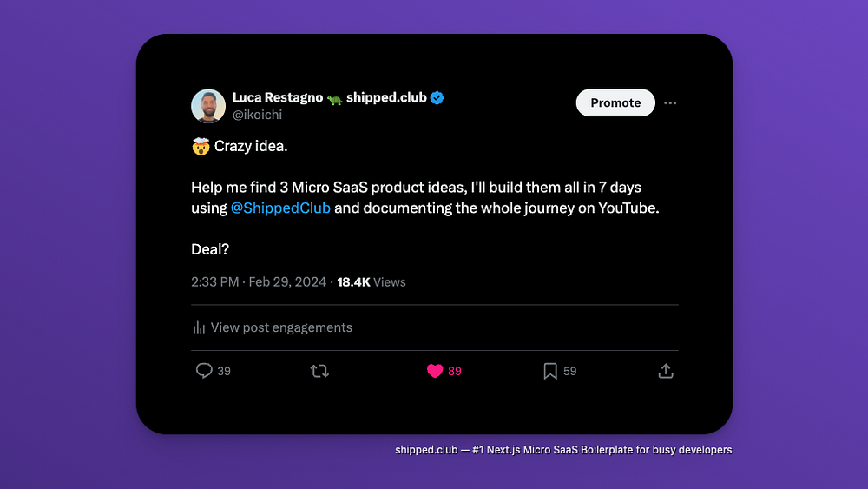This screenshot has width=868, height=489.
Task: Click the turtle emoji in the name
Action: pos(334,99)
